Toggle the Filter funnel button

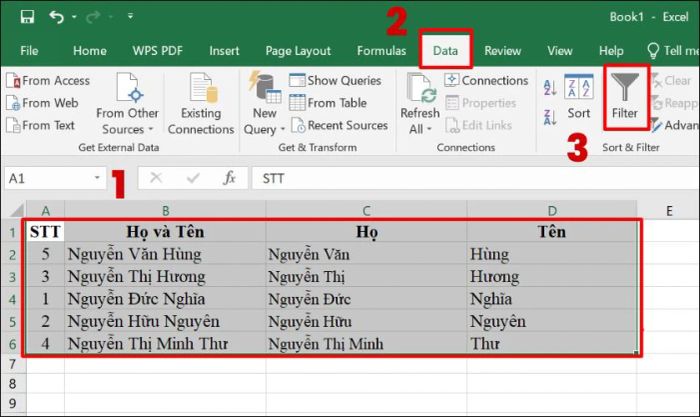click(625, 97)
